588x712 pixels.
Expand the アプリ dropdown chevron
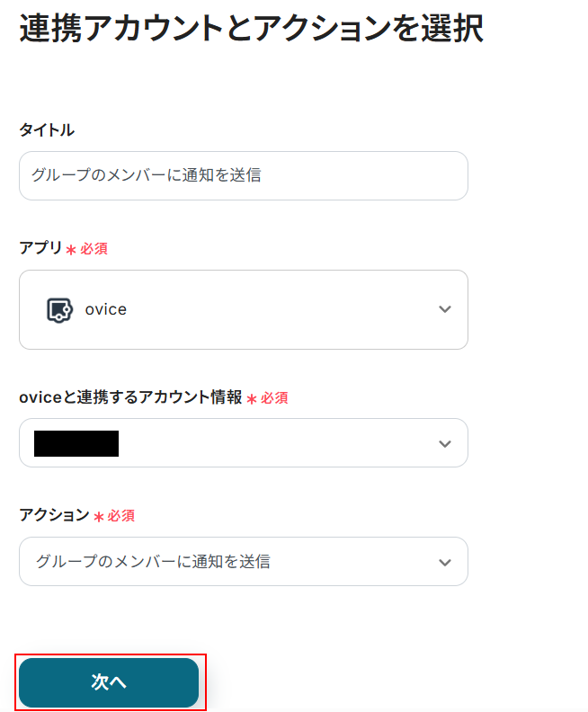[x=444, y=309]
